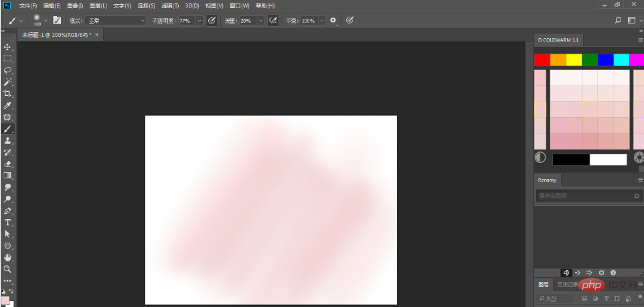This screenshot has width=644, height=307.
Task: Select the Clone Stamp tool
Action: point(7,141)
